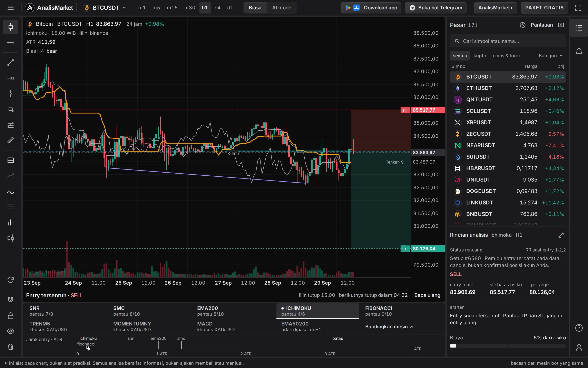Click the sine wave indicator icon
588x368 pixels.
(10, 192)
